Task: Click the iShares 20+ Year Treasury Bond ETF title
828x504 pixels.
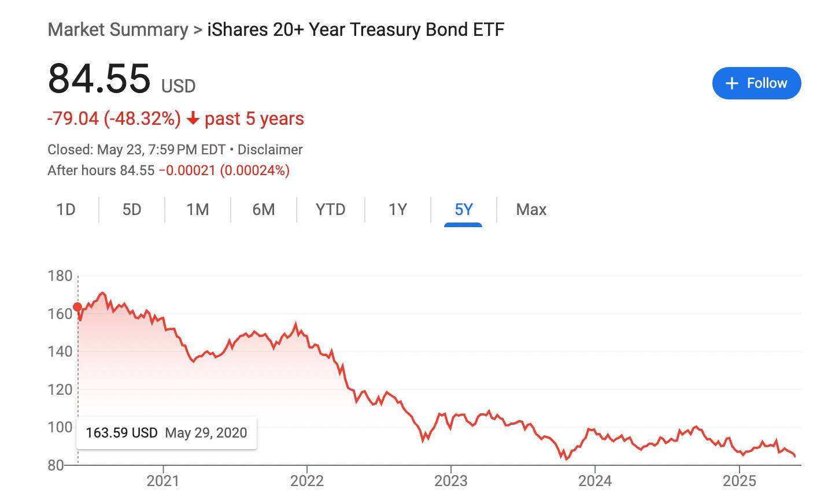Action: point(356,29)
